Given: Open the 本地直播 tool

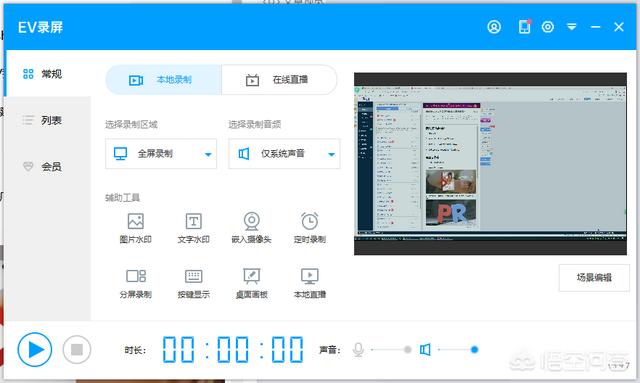Looking at the screenshot, I should [310, 284].
